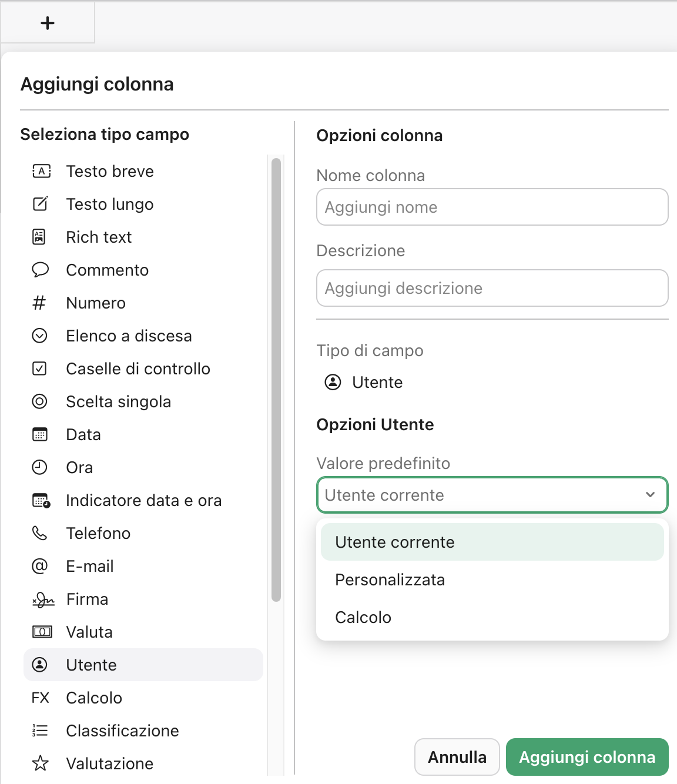Select the Commento speech bubble icon
The height and width of the screenshot is (784, 677).
click(40, 270)
